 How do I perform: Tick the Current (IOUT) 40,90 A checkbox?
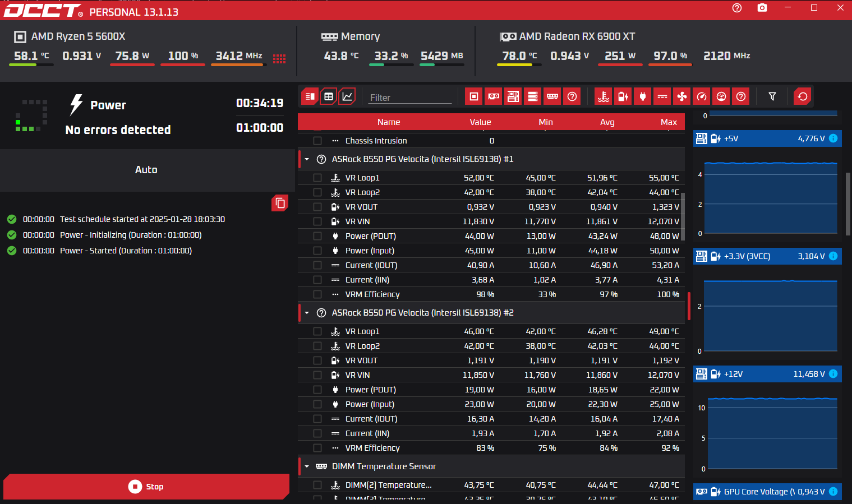(x=317, y=265)
